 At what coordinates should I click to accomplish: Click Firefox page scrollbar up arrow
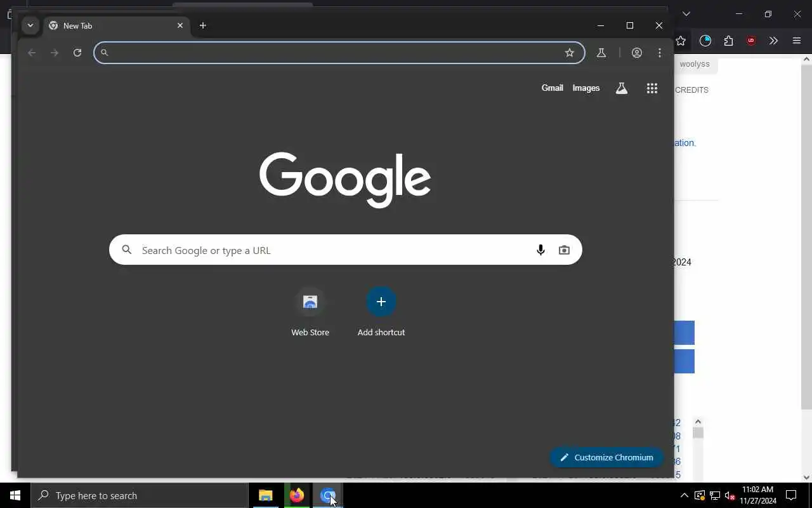(807, 59)
